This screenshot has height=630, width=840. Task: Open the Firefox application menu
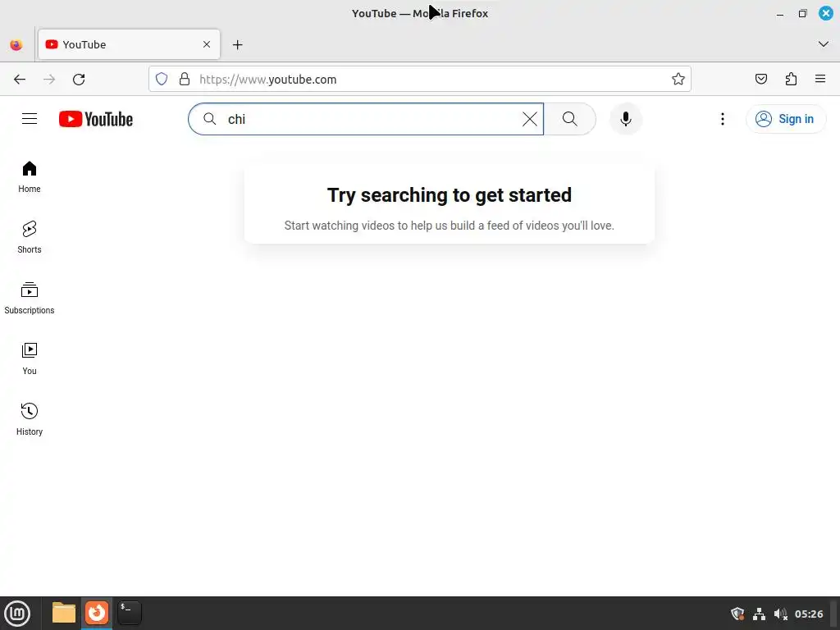click(820, 80)
